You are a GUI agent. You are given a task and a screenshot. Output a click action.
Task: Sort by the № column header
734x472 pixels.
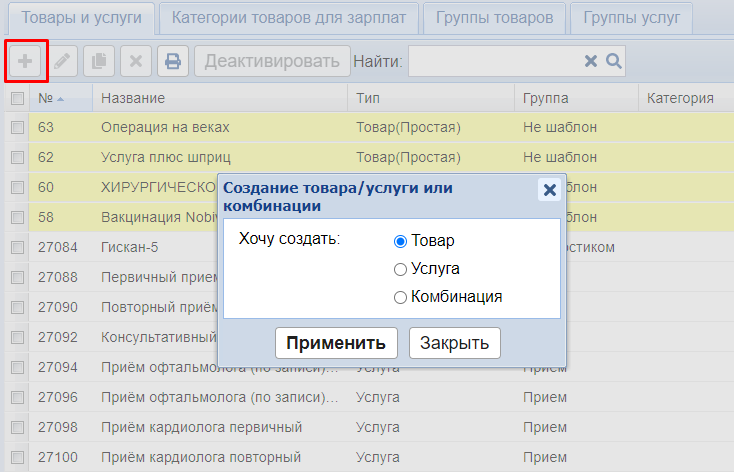click(x=46, y=98)
